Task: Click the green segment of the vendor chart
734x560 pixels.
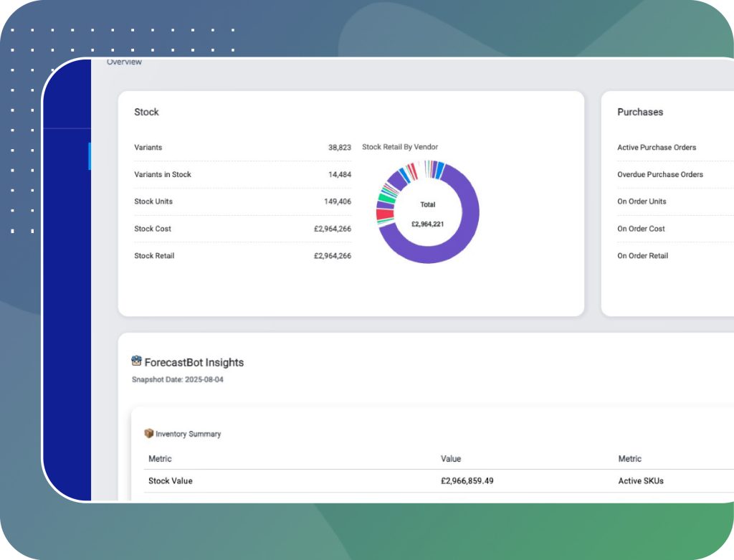Action: pyautogui.click(x=388, y=195)
